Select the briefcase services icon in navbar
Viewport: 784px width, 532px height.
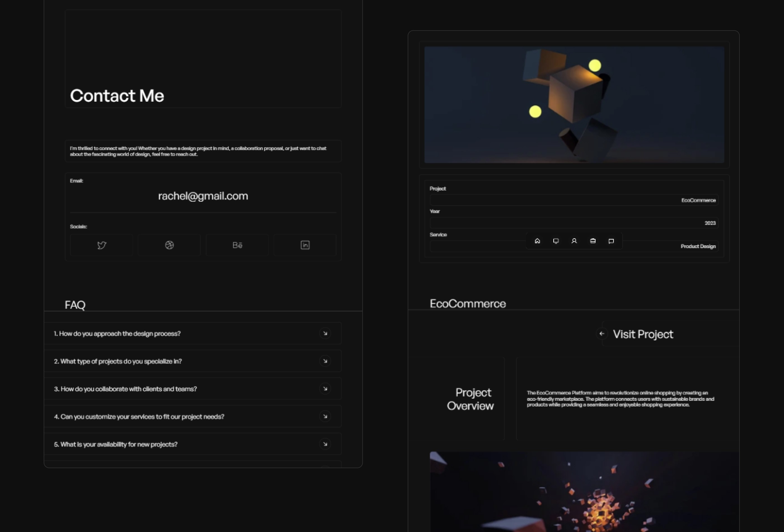(x=593, y=241)
